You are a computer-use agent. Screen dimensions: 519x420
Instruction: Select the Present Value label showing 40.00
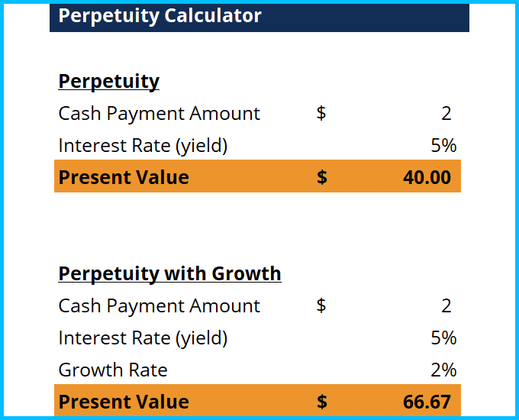124,177
